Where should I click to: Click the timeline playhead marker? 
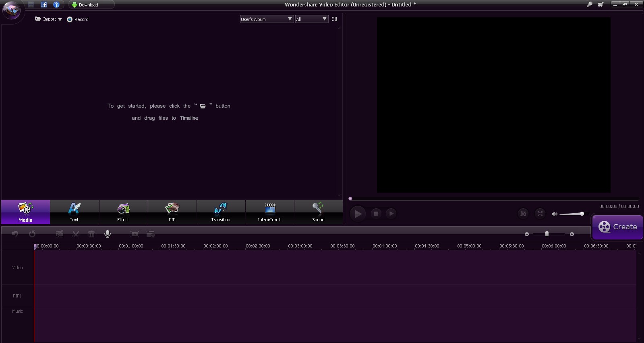click(x=35, y=246)
